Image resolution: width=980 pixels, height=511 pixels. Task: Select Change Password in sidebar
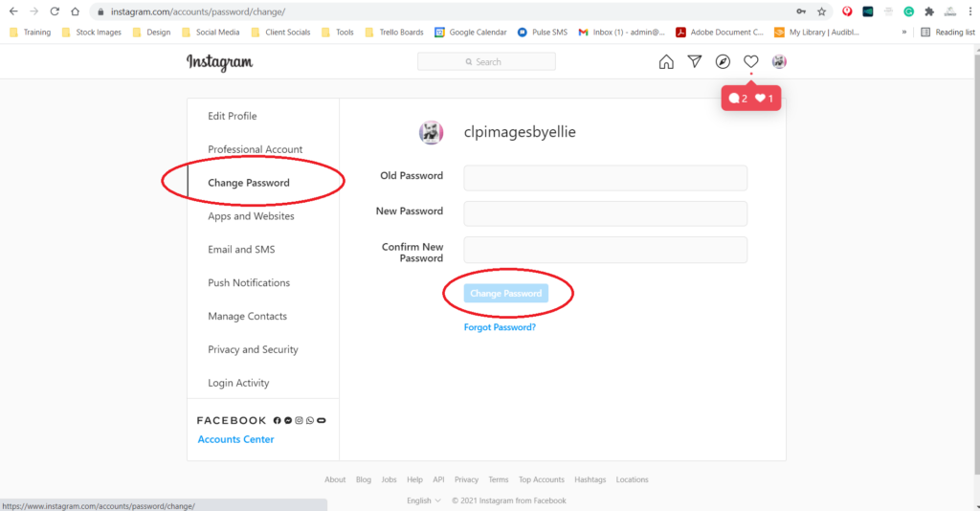tap(249, 183)
